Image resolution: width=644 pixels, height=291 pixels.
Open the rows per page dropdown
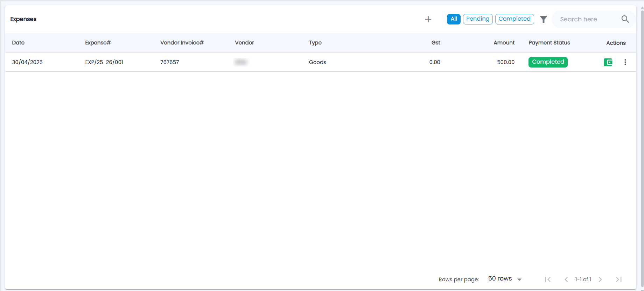click(x=505, y=279)
